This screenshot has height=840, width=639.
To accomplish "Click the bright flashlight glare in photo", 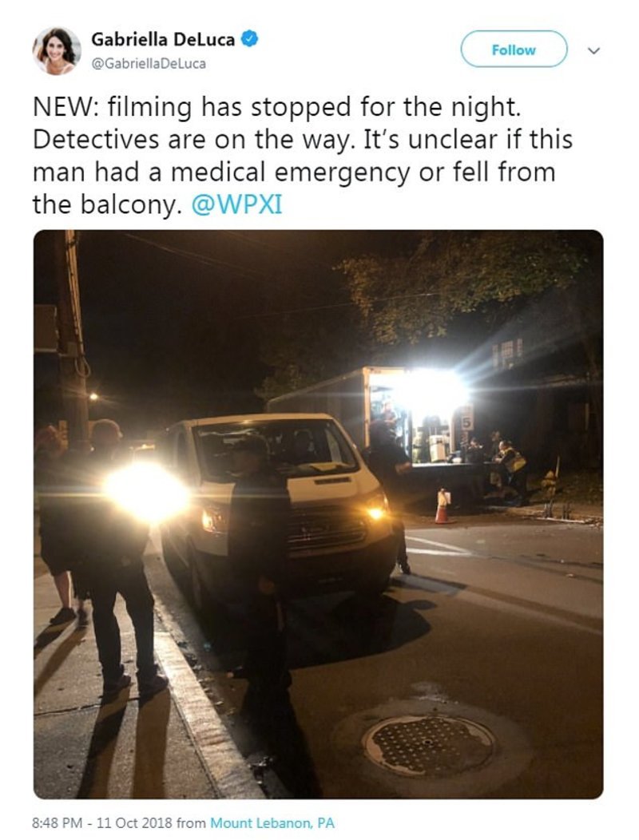I will pyautogui.click(x=146, y=493).
